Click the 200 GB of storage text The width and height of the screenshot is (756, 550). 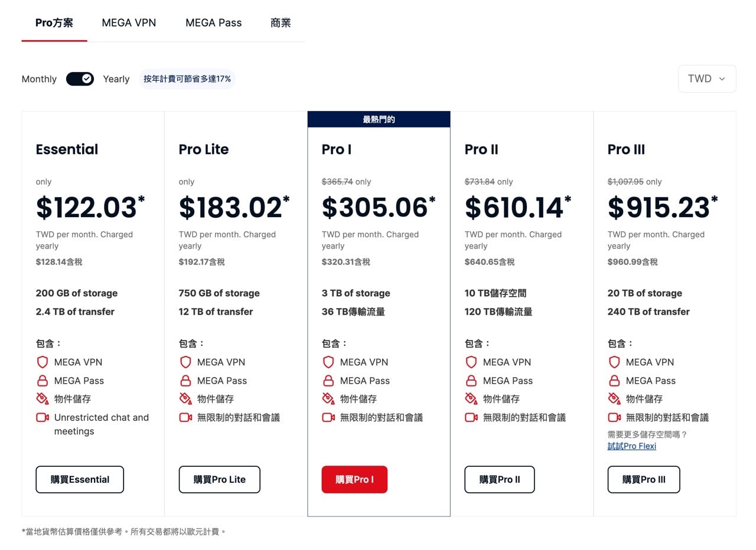click(76, 293)
